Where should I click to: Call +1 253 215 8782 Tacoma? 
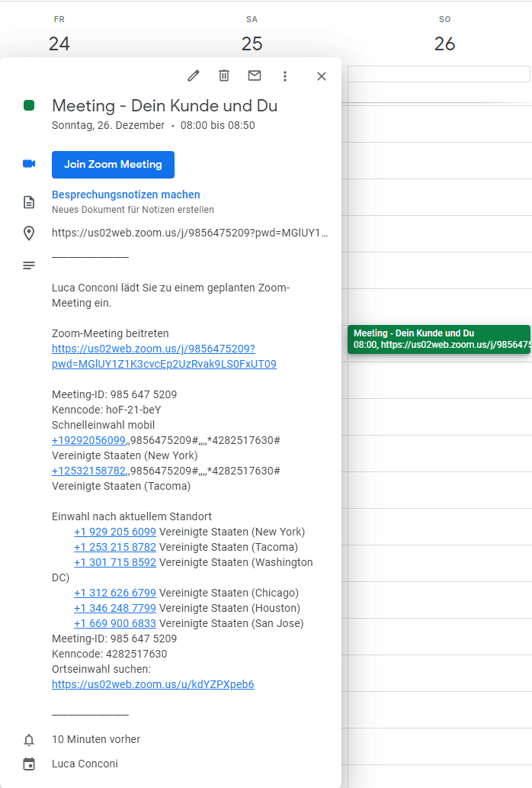tap(115, 547)
